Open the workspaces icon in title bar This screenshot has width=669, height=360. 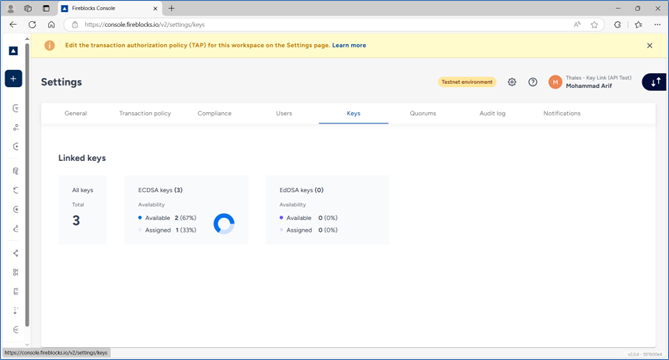[28, 8]
